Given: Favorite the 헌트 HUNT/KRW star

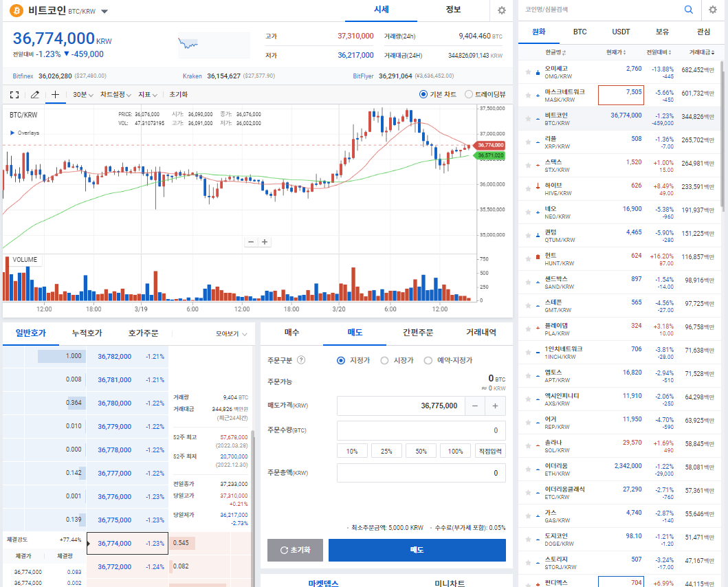Looking at the screenshot, I should pos(528,258).
